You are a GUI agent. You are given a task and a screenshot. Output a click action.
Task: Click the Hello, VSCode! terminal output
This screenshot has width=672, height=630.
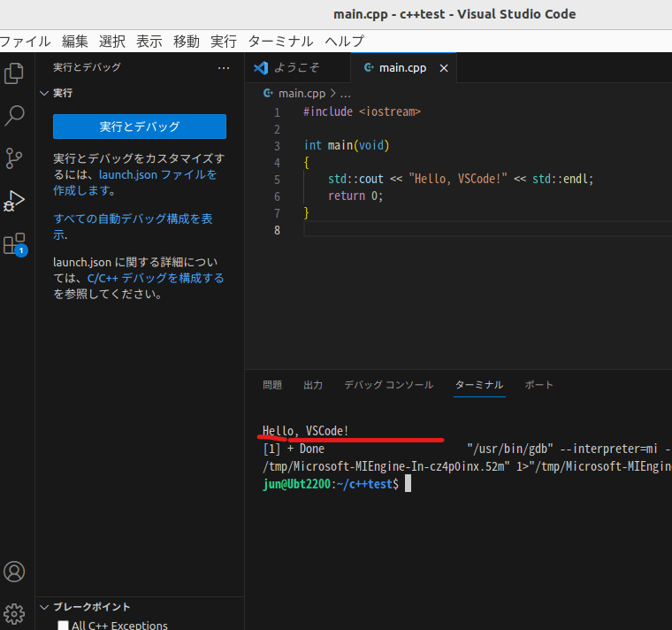[x=306, y=431]
